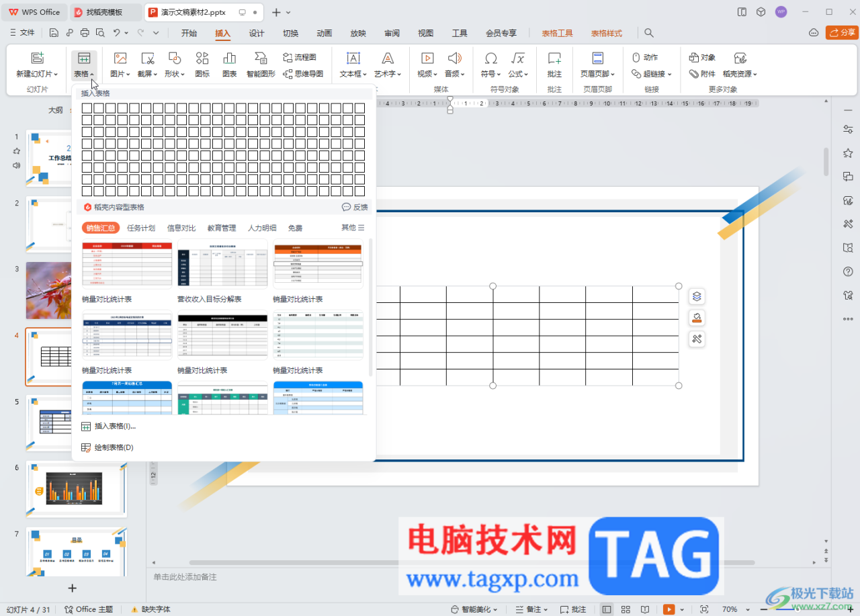Select slide 6 chart thumbnail
Screen dimensions: 860x616
tap(77, 489)
